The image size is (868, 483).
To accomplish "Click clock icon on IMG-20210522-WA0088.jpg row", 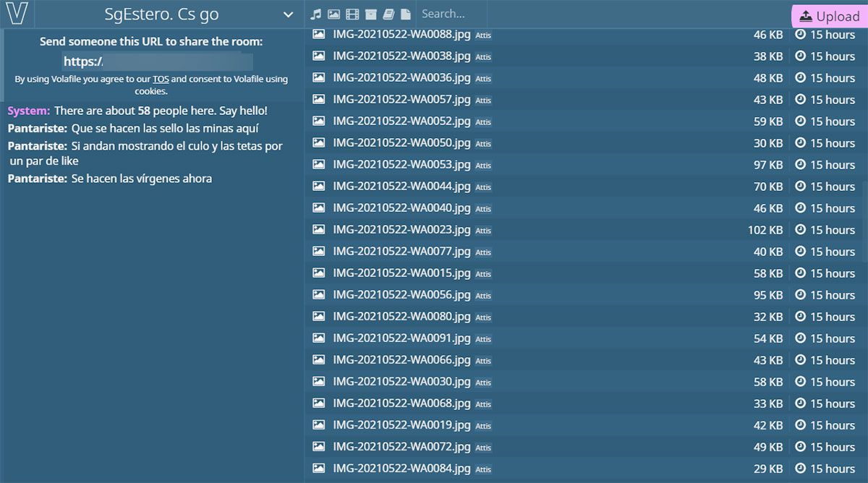I will 800,35.
